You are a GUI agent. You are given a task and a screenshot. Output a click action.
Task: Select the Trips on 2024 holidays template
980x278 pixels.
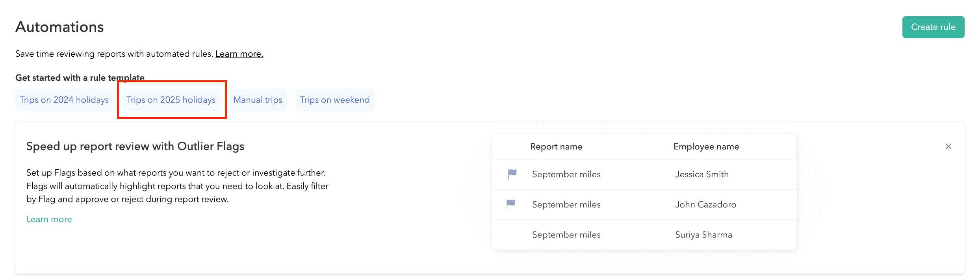64,100
